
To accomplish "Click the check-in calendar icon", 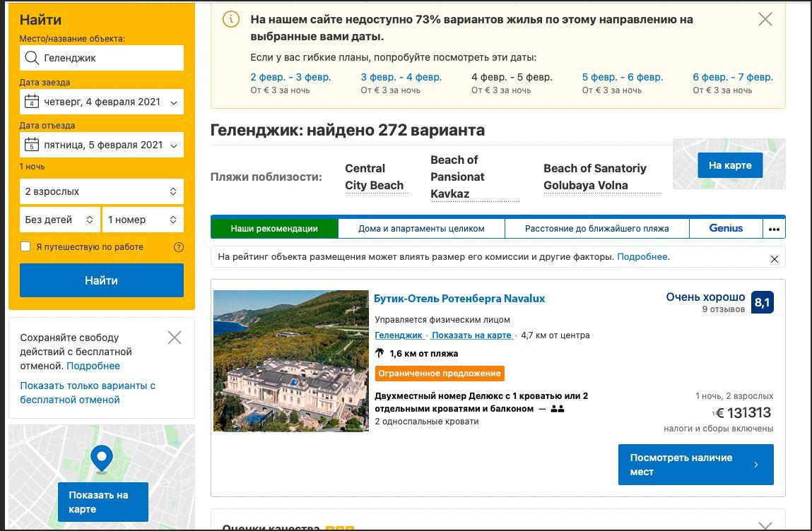I will 32,101.
